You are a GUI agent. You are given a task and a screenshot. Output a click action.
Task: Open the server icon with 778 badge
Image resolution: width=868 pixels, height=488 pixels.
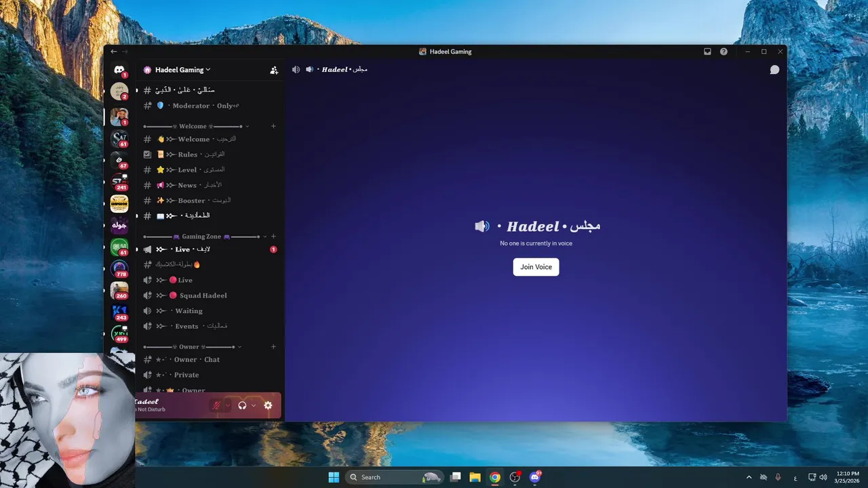coord(119,268)
